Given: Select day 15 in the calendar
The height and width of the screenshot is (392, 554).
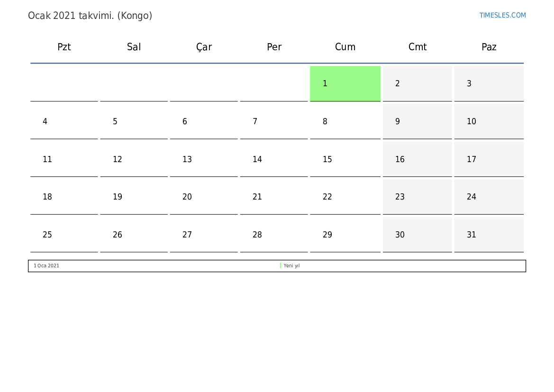Looking at the screenshot, I should tap(345, 159).
